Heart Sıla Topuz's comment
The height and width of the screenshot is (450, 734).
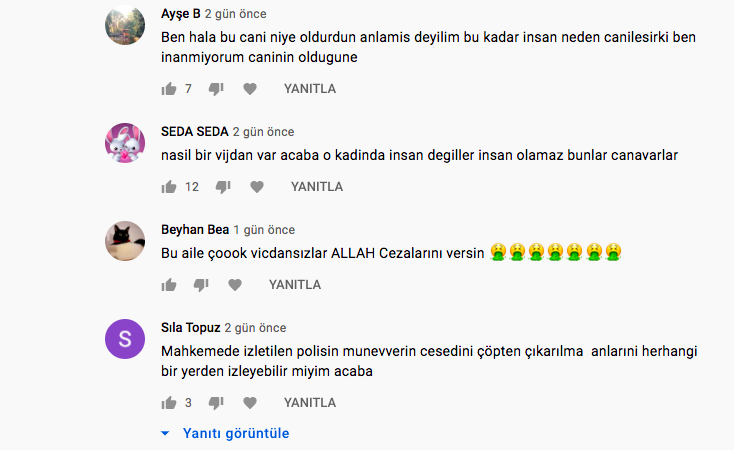click(x=250, y=403)
